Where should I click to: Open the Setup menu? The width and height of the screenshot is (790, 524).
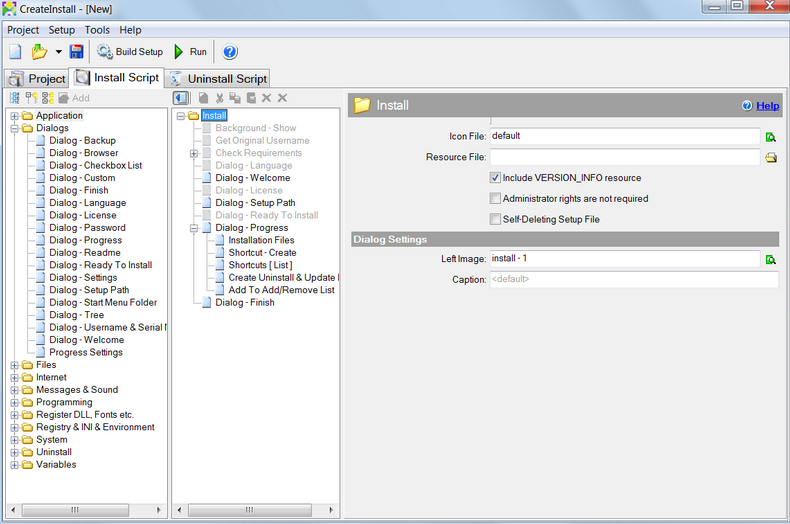coord(61,30)
